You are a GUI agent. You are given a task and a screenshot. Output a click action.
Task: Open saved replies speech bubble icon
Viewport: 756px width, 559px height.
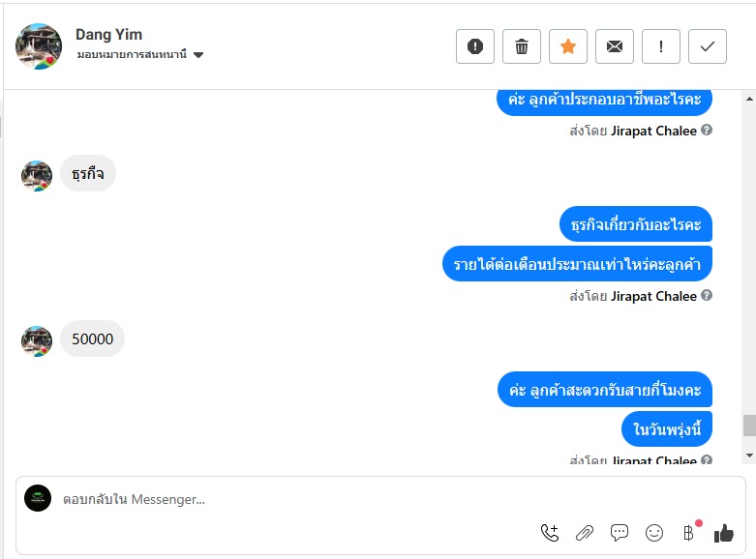620,532
